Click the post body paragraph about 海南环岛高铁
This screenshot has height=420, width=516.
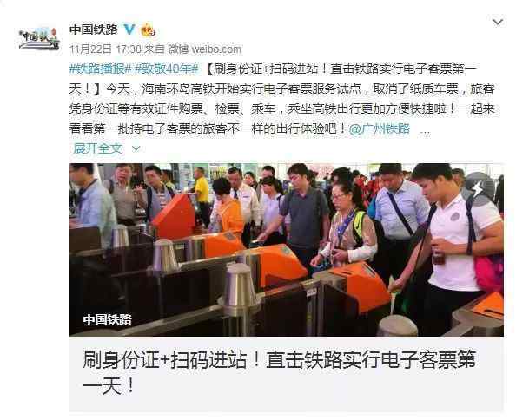(x=282, y=108)
